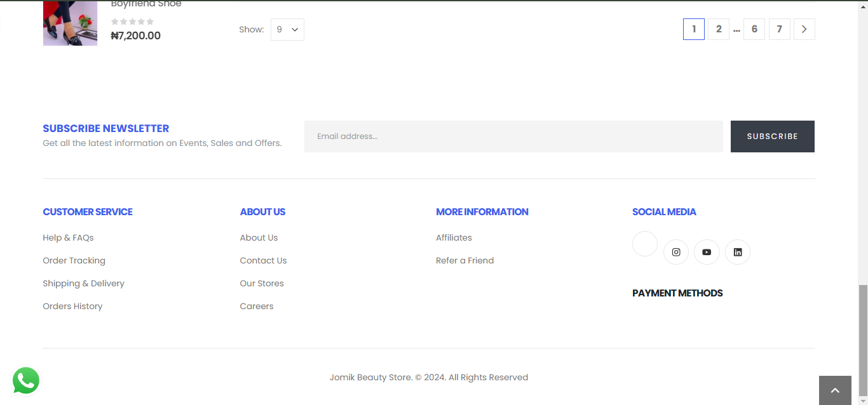Go to page 2 of products

coord(719,29)
